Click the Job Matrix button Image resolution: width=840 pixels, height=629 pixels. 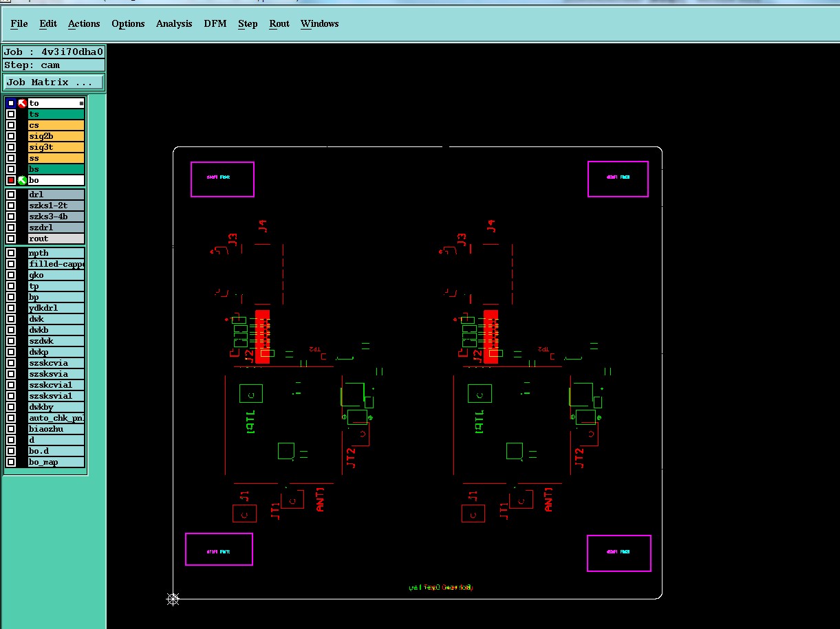click(54, 82)
